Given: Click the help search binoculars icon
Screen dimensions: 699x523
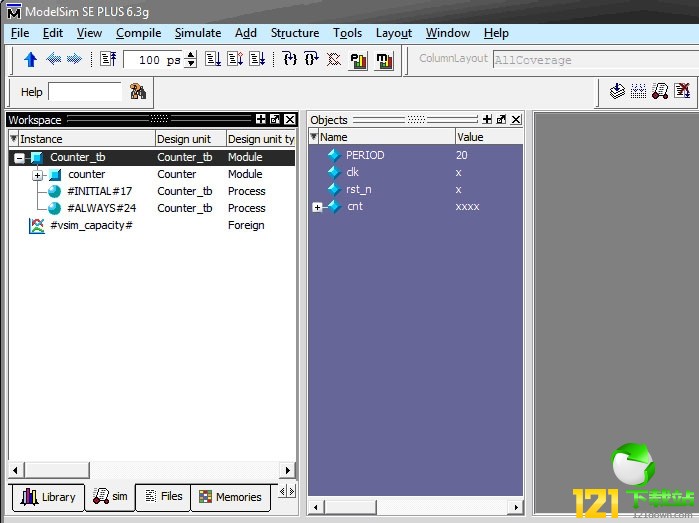Looking at the screenshot, I should pyautogui.click(x=138, y=91).
